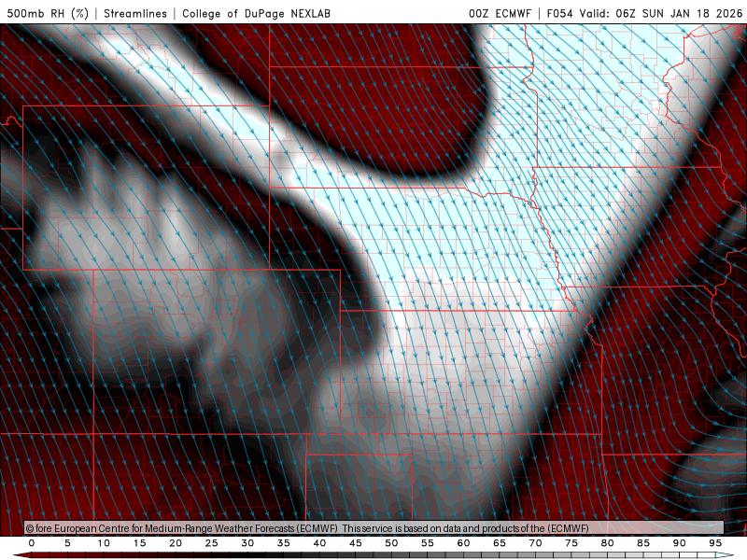Click the "85" value on color scale
Viewport: 747px width, 560px height.
coord(643,543)
